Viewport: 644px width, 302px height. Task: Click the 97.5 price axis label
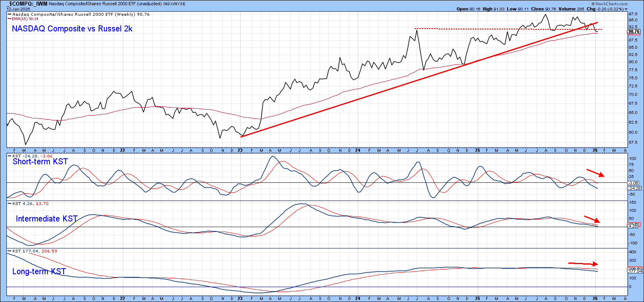[x=633, y=14]
